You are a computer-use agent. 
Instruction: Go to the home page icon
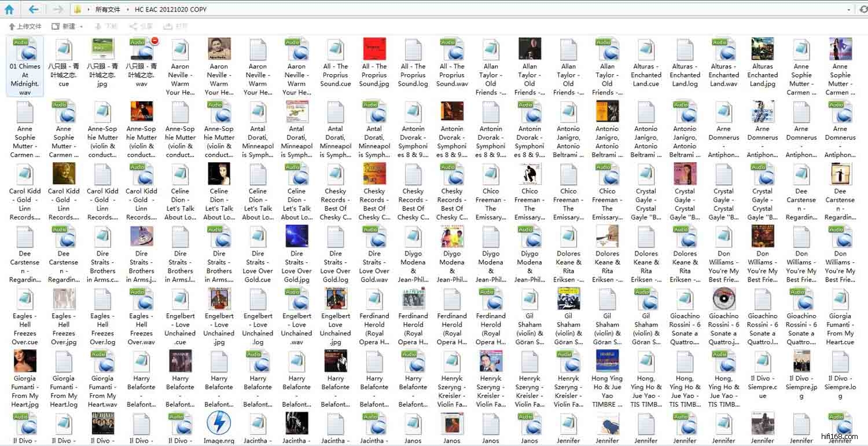tap(9, 9)
